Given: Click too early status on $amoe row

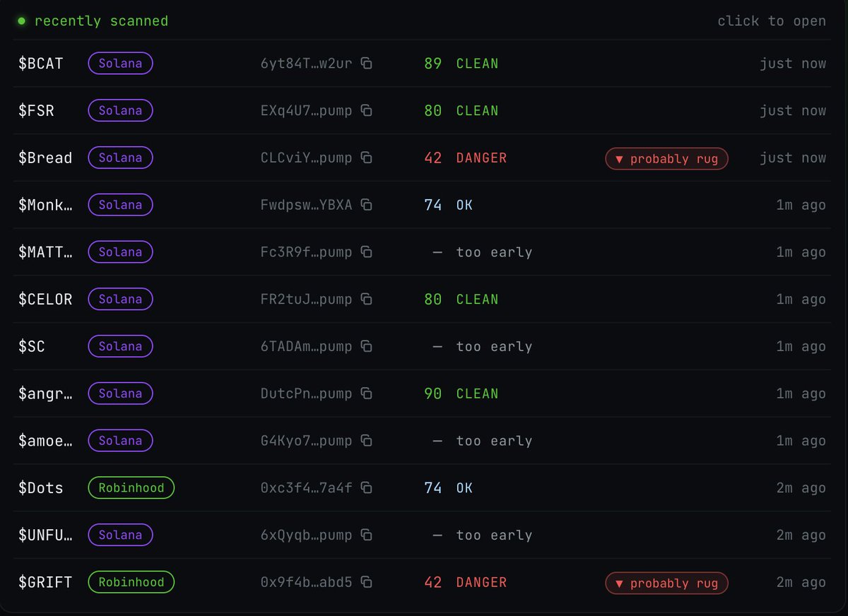Looking at the screenshot, I should [x=494, y=440].
